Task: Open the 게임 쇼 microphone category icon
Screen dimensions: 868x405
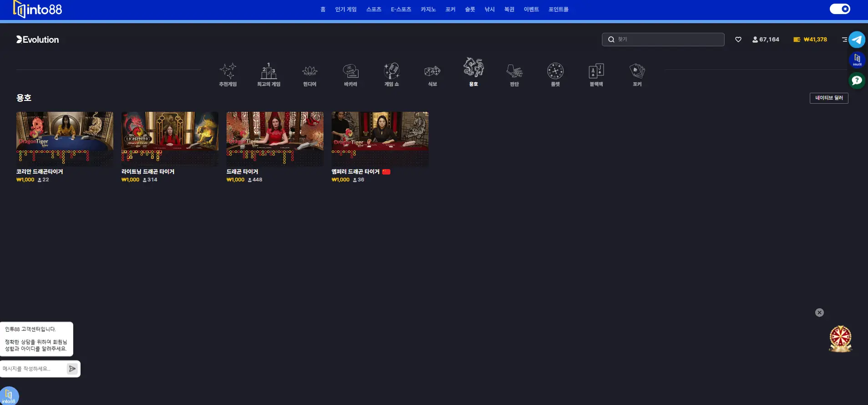Action: tap(392, 71)
